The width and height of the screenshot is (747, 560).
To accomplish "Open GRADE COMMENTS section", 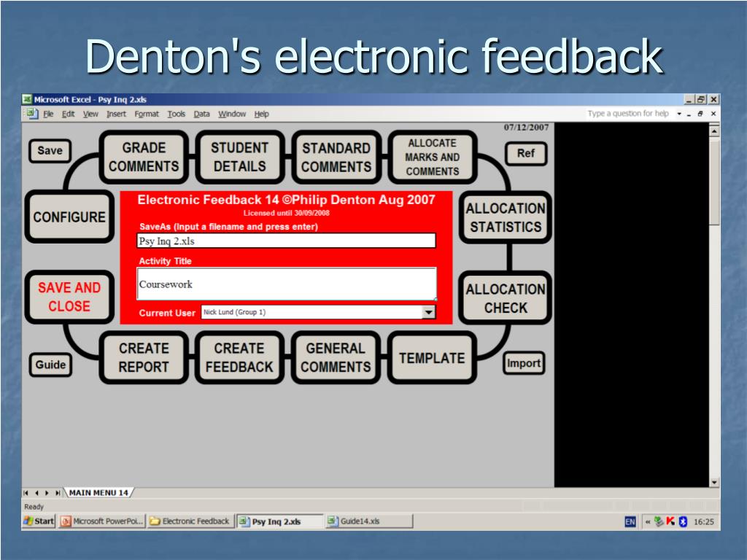I will (x=144, y=157).
